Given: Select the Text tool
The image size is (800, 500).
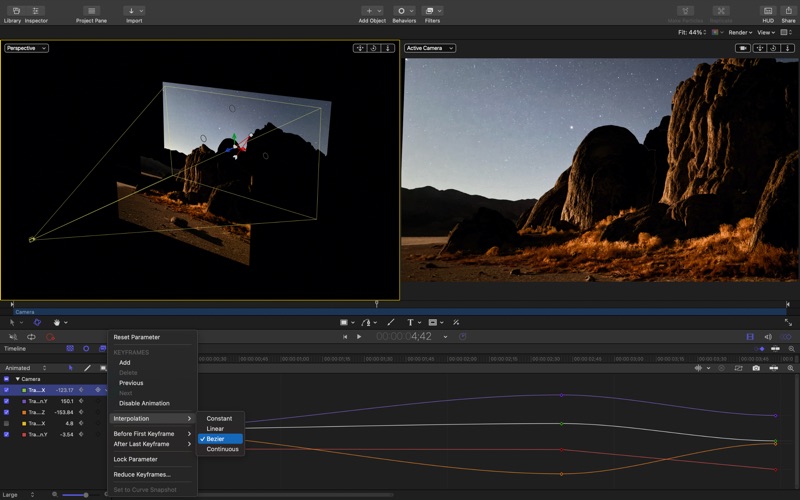Looking at the screenshot, I should tap(410, 323).
